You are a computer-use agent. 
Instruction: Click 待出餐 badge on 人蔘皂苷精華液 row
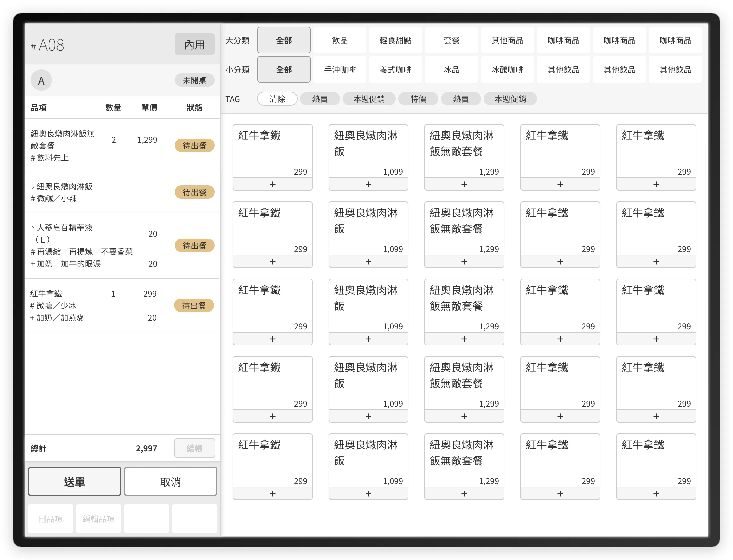click(194, 246)
